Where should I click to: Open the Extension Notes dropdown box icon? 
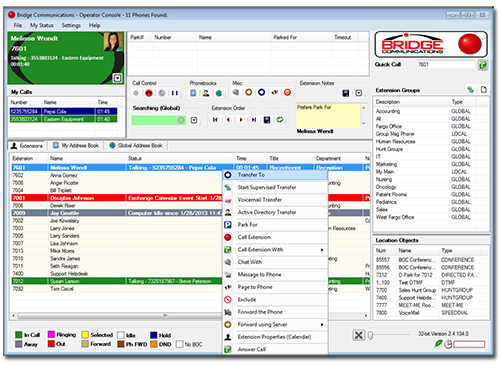coord(359,93)
